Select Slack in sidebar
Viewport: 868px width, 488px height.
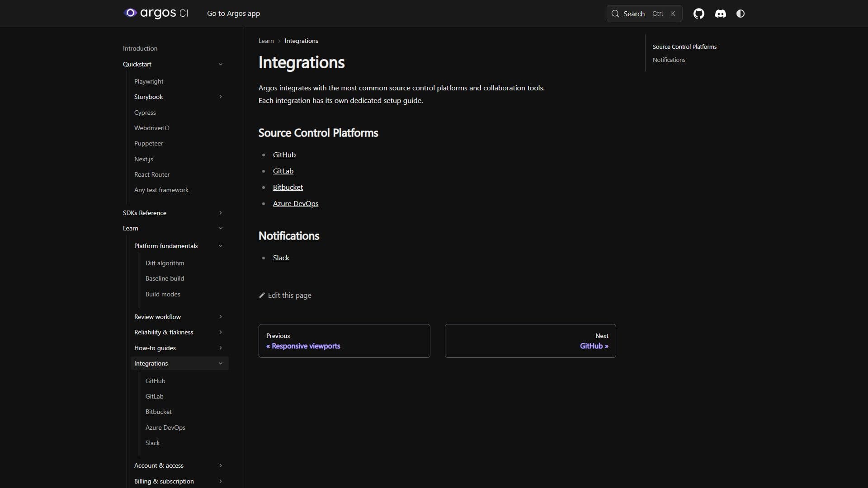[152, 443]
